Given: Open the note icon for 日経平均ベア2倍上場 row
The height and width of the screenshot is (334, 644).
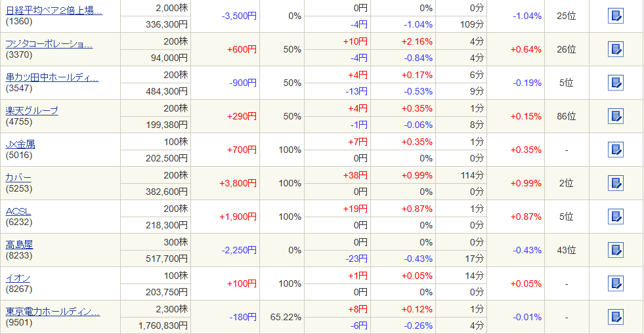Looking at the screenshot, I should point(615,16).
